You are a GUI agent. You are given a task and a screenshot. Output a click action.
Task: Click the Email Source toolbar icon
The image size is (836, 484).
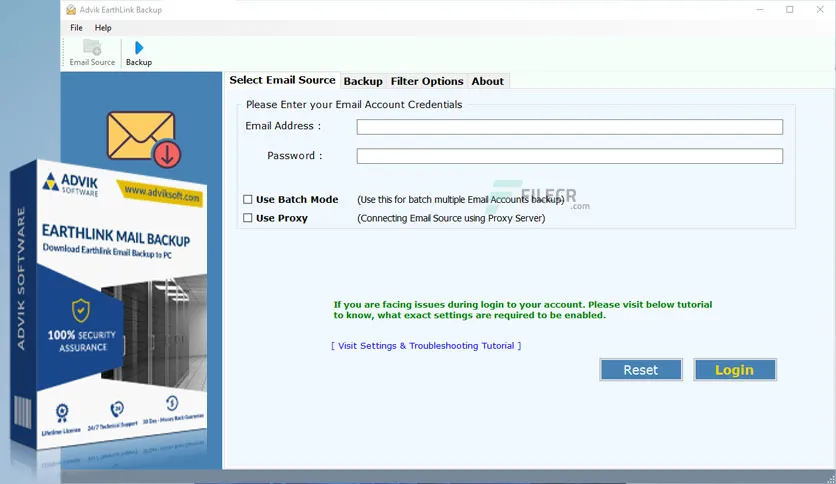(x=92, y=53)
